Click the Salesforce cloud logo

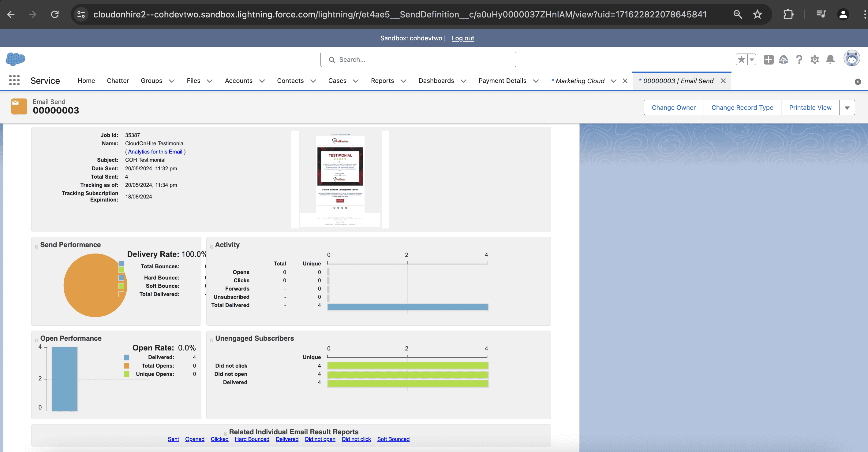pyautogui.click(x=16, y=59)
